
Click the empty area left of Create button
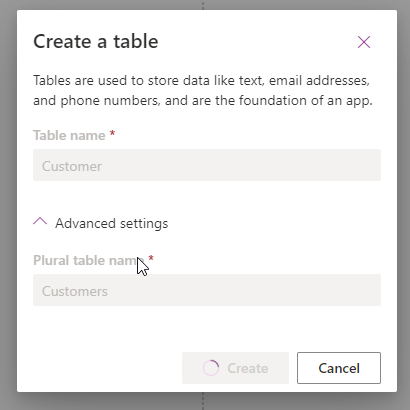pos(107,368)
